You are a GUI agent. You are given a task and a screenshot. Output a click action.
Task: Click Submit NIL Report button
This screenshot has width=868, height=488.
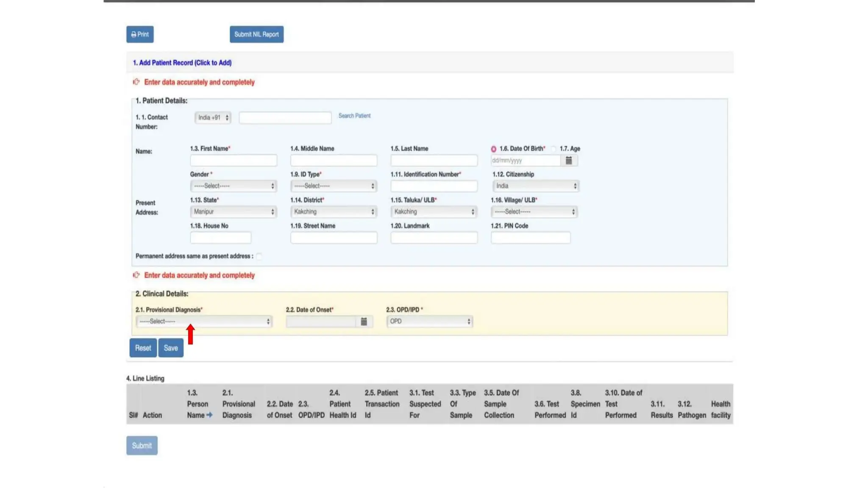tap(256, 34)
